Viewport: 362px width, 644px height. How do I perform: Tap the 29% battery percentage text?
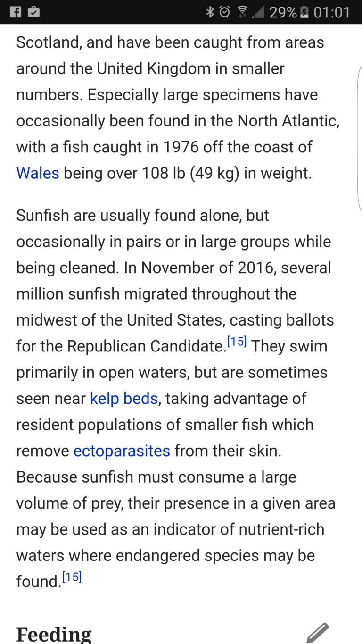283,12
